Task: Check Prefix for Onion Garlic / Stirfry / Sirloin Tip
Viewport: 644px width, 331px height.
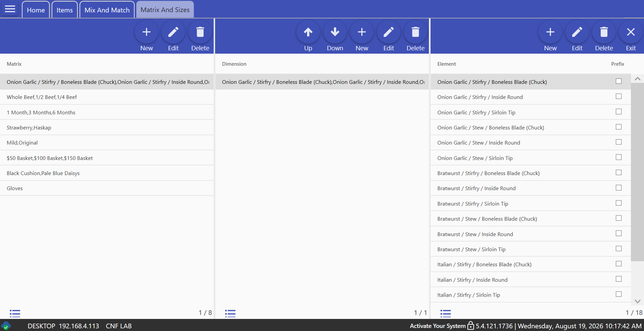Action: (x=618, y=112)
